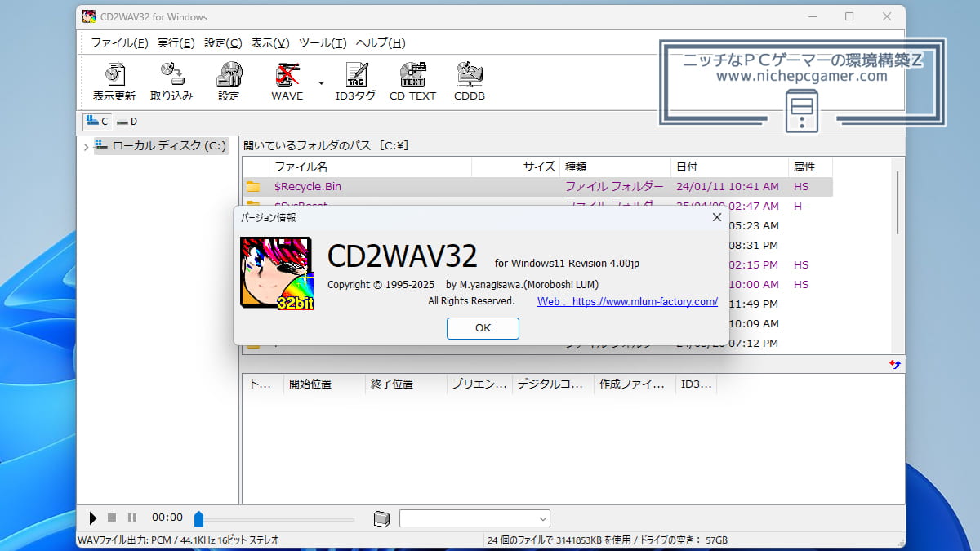Switch to drive D tab
This screenshot has width=980, height=551.
coord(127,122)
